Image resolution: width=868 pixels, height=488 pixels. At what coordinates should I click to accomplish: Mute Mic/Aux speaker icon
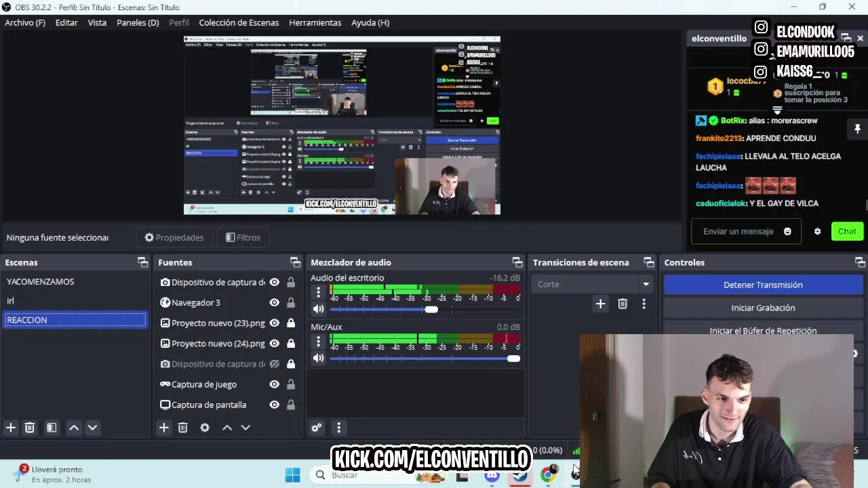(318, 359)
